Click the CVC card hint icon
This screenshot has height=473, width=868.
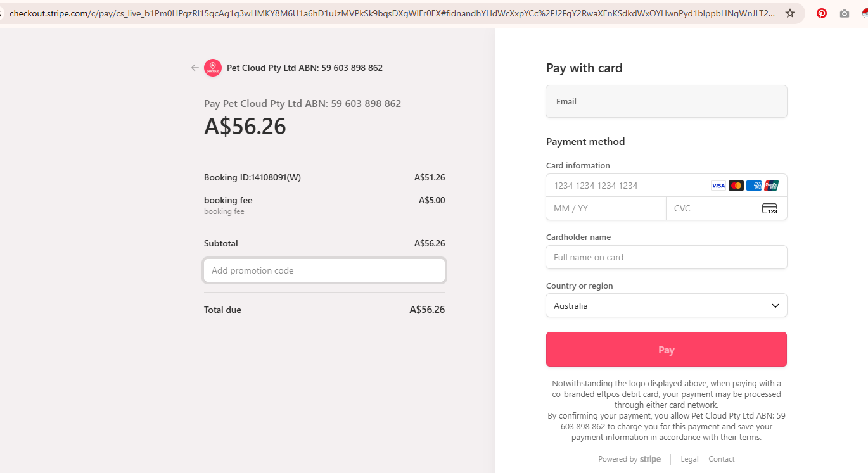[769, 208]
